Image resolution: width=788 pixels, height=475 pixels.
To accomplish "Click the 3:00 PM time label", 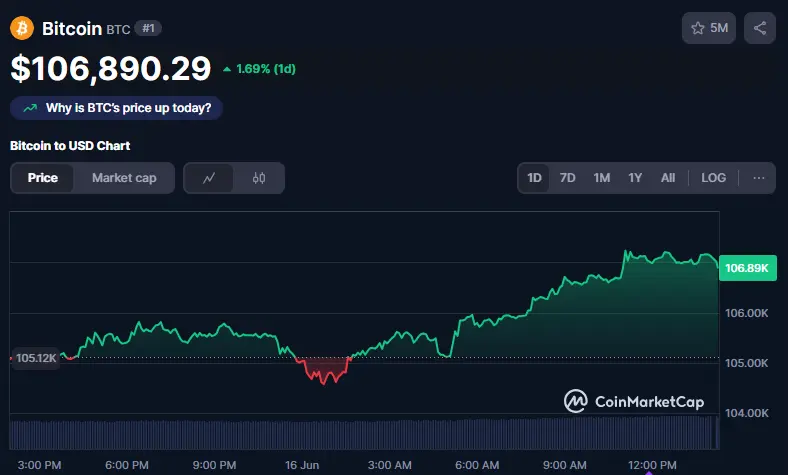I will pyautogui.click(x=39, y=465).
